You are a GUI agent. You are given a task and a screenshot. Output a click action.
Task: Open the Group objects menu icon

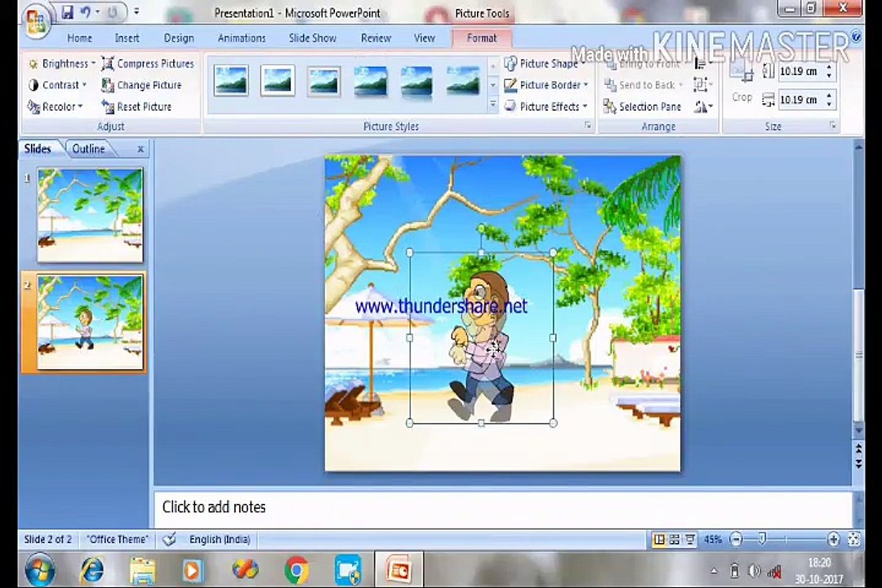pos(703,85)
